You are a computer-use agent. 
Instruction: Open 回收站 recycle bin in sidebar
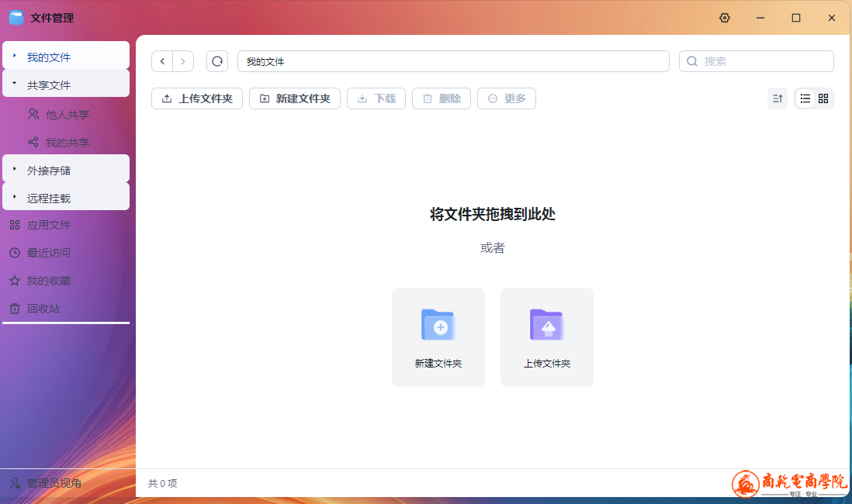click(x=43, y=309)
